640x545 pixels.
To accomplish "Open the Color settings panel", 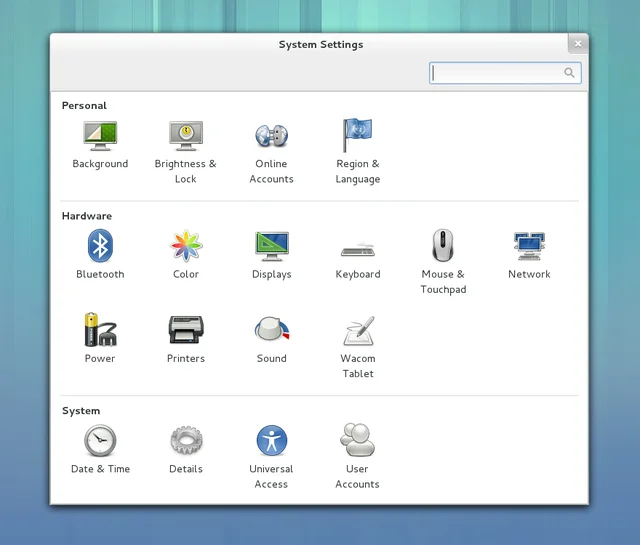I will point(186,246).
